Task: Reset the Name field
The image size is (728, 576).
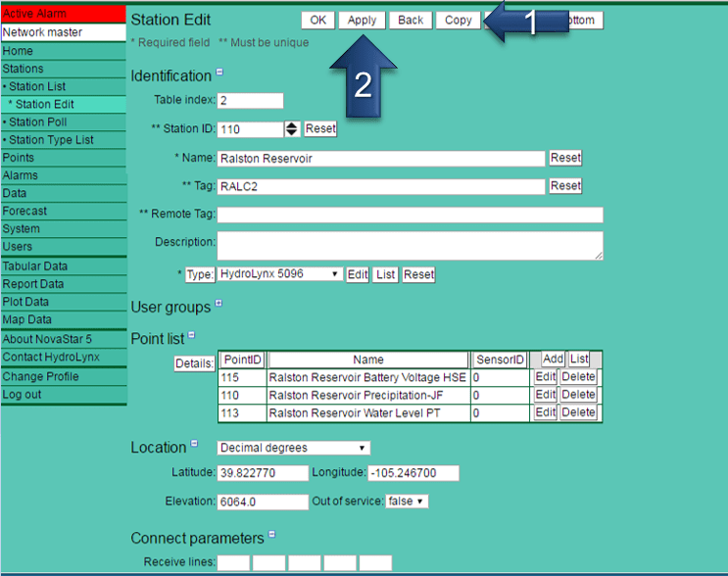Action: tap(565, 158)
